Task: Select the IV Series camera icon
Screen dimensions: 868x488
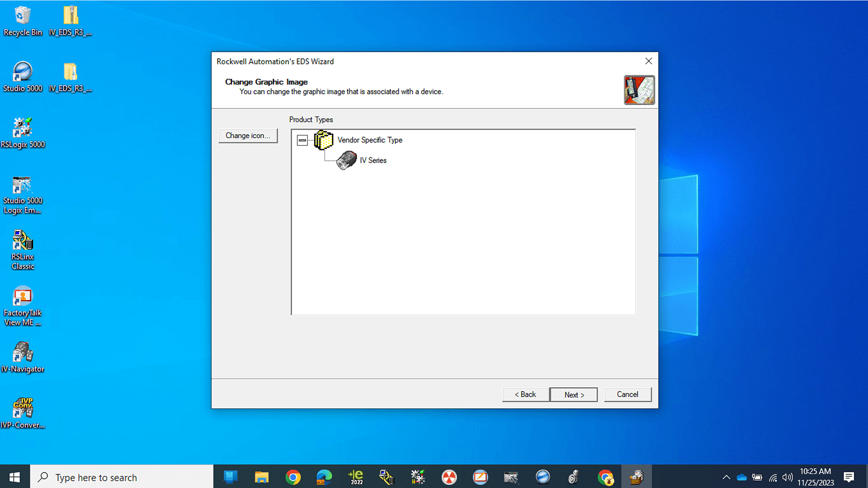Action: pos(347,161)
